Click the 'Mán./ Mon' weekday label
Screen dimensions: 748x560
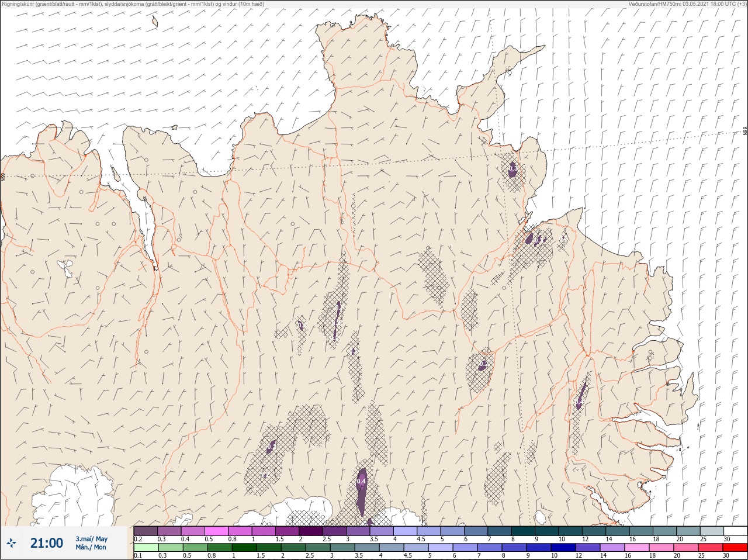91,547
